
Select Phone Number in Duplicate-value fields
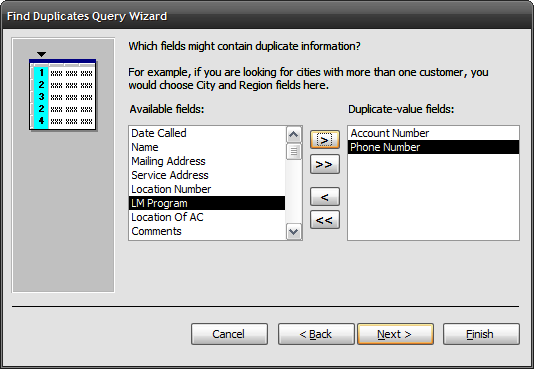click(433, 147)
